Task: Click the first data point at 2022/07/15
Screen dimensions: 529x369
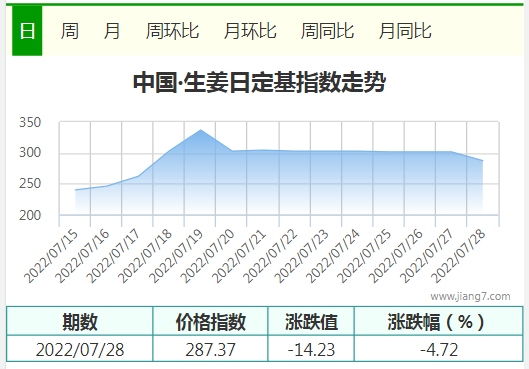Action: pos(75,190)
